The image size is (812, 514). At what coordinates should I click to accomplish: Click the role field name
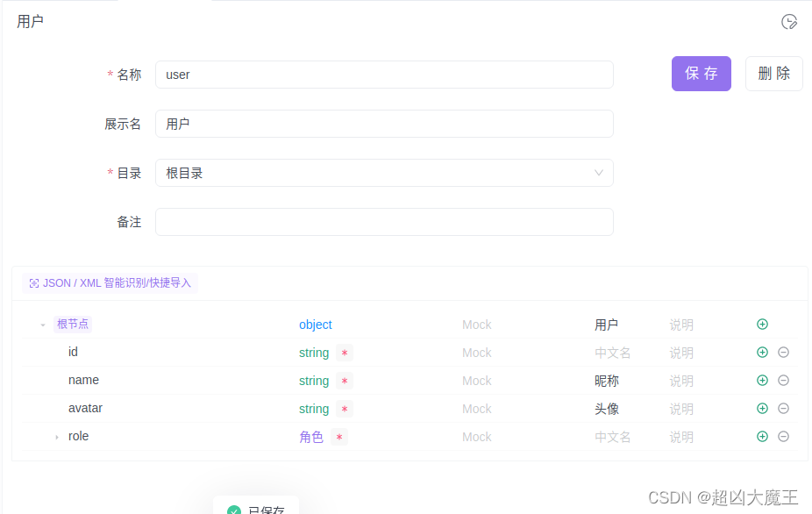(x=78, y=436)
